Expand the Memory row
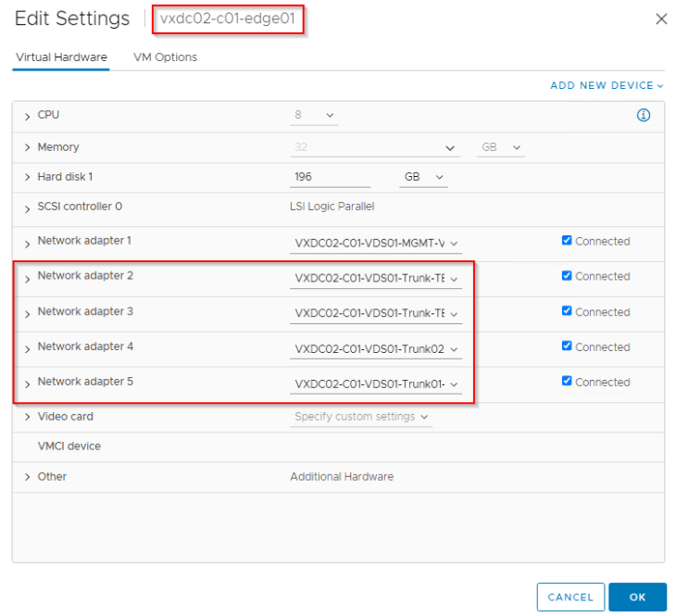The height and width of the screenshot is (616, 676). [x=27, y=147]
